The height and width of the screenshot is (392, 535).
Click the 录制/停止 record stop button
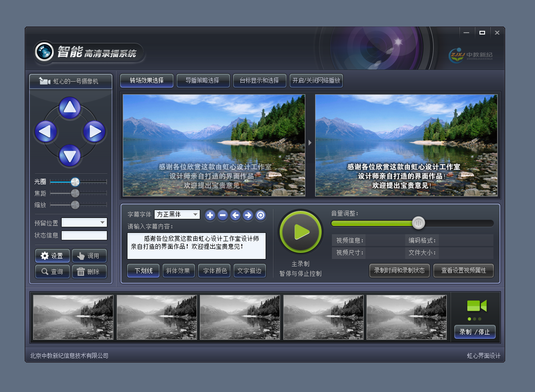(x=475, y=332)
